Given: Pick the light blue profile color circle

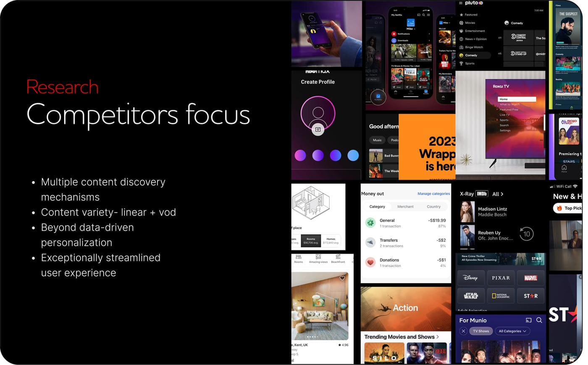Looking at the screenshot, I should pos(353,155).
